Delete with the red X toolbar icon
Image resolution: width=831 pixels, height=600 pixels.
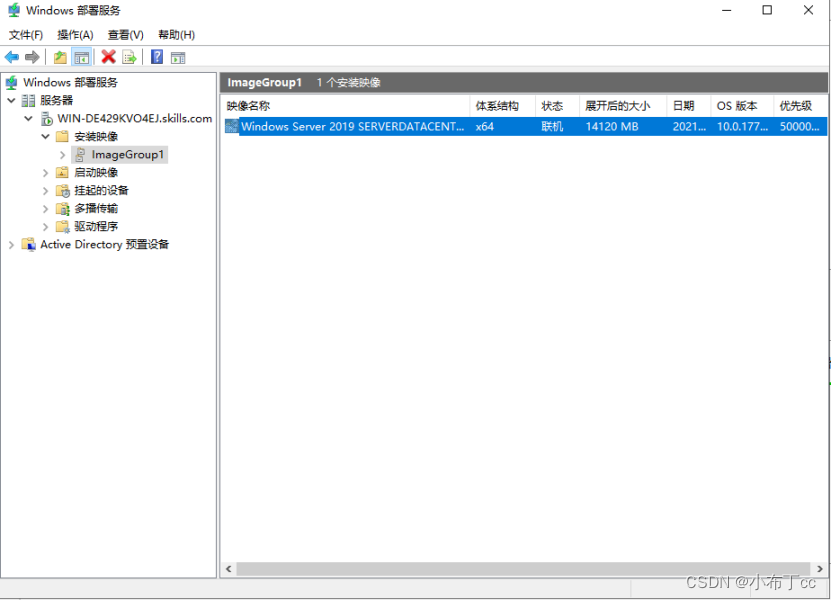click(x=109, y=57)
